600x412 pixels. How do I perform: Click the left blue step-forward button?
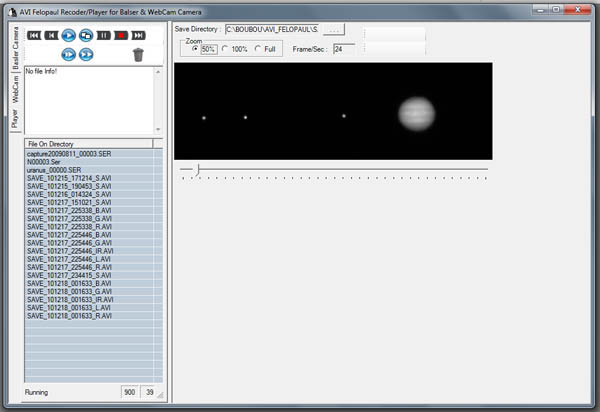coord(68,55)
